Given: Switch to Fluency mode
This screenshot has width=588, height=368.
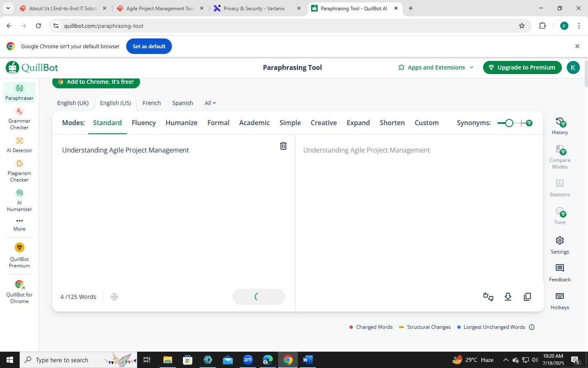Looking at the screenshot, I should (x=144, y=123).
